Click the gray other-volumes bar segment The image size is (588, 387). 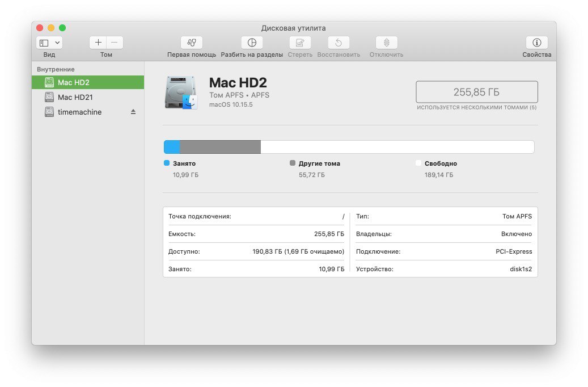pyautogui.click(x=221, y=147)
